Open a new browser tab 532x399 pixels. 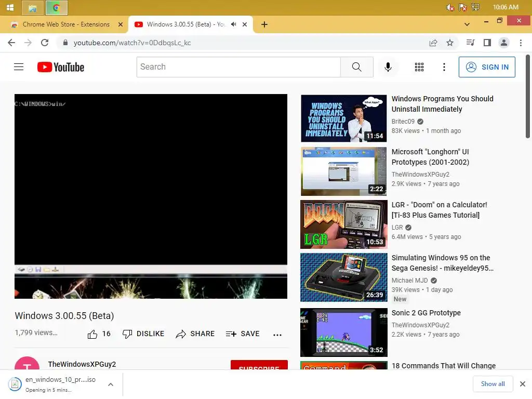264,24
